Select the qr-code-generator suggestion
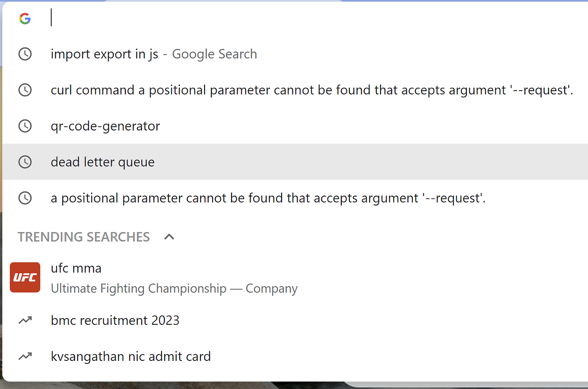This screenshot has height=389, width=588. (x=105, y=126)
